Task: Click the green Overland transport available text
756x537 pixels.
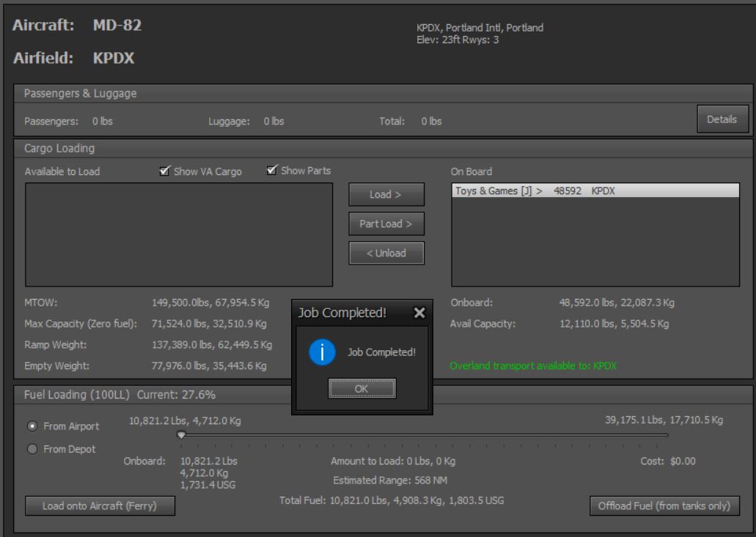Action: pos(533,366)
